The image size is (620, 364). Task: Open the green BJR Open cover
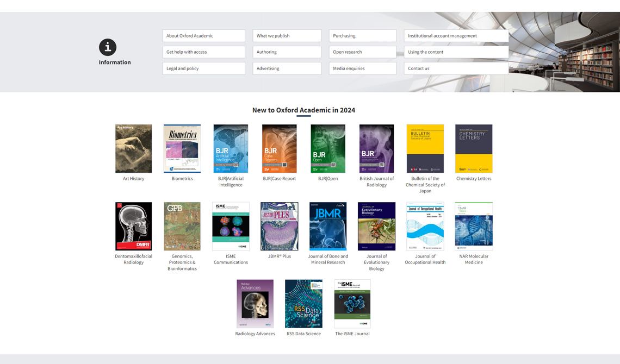328,148
